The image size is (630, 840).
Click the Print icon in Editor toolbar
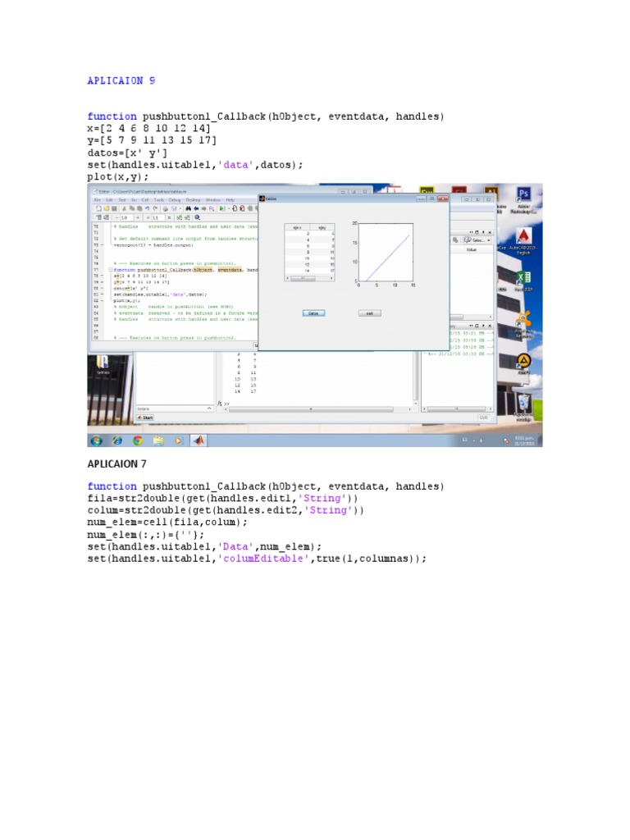point(166,208)
